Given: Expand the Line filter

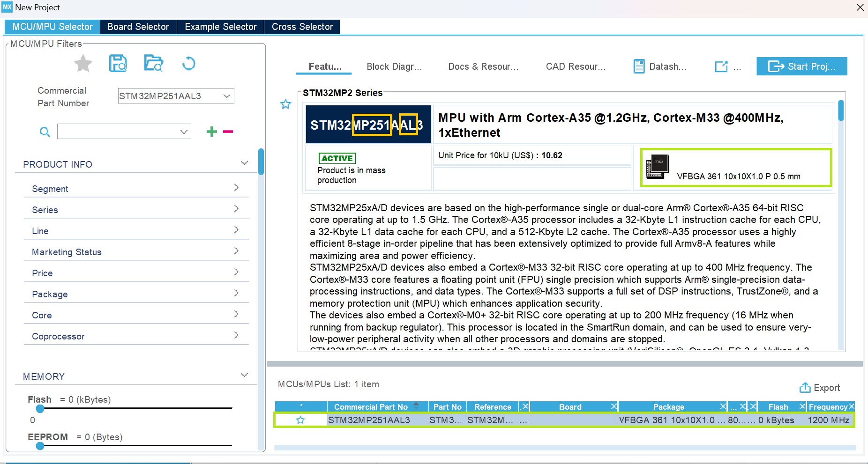Looking at the screenshot, I should pyautogui.click(x=236, y=230).
